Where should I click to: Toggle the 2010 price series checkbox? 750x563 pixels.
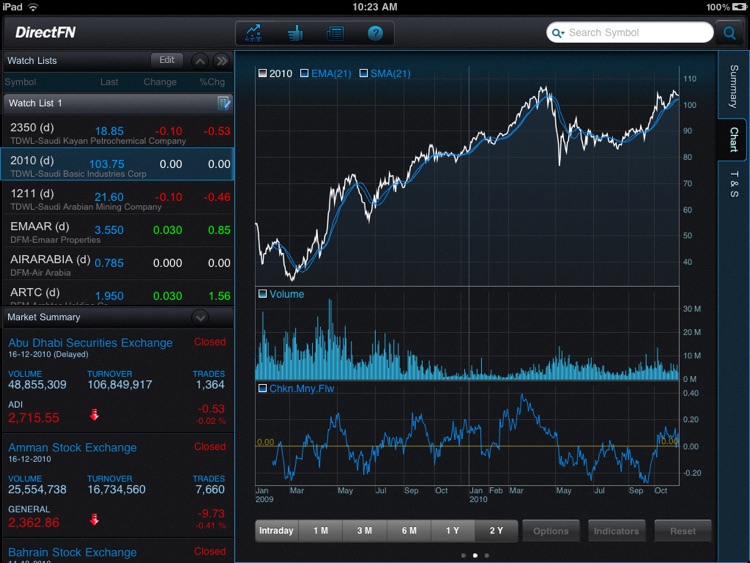(x=263, y=73)
